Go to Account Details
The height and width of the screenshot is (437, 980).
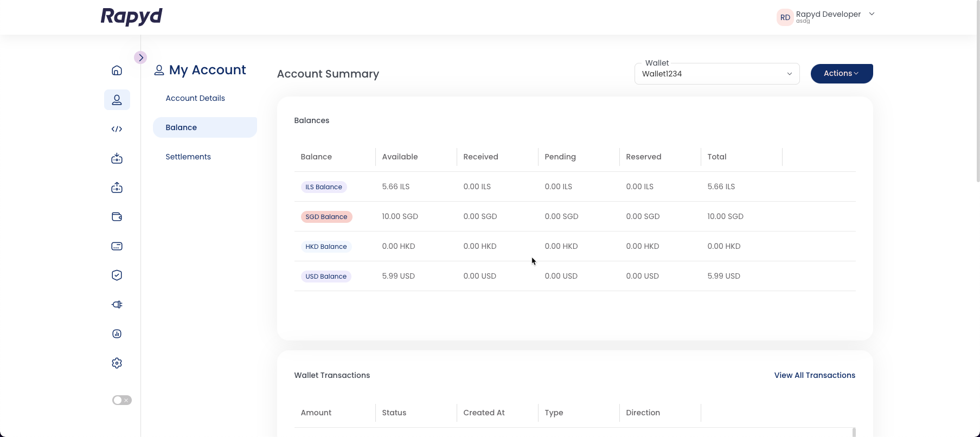[195, 98]
